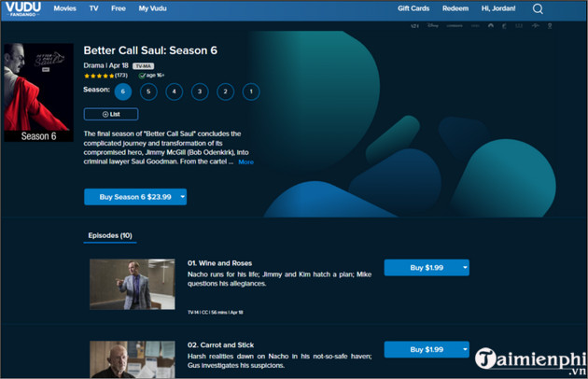Expand Carrot and Stick buy options arrow
The image size is (588, 379).
click(x=465, y=349)
